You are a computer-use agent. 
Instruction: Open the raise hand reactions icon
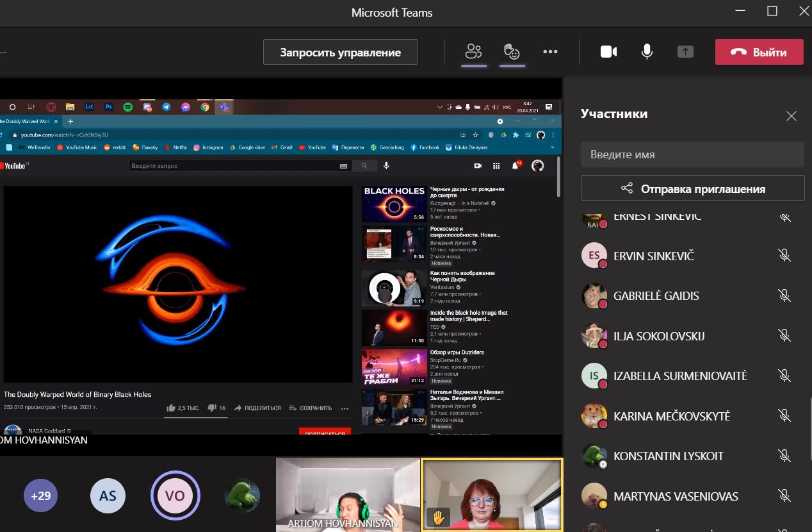[x=512, y=52]
